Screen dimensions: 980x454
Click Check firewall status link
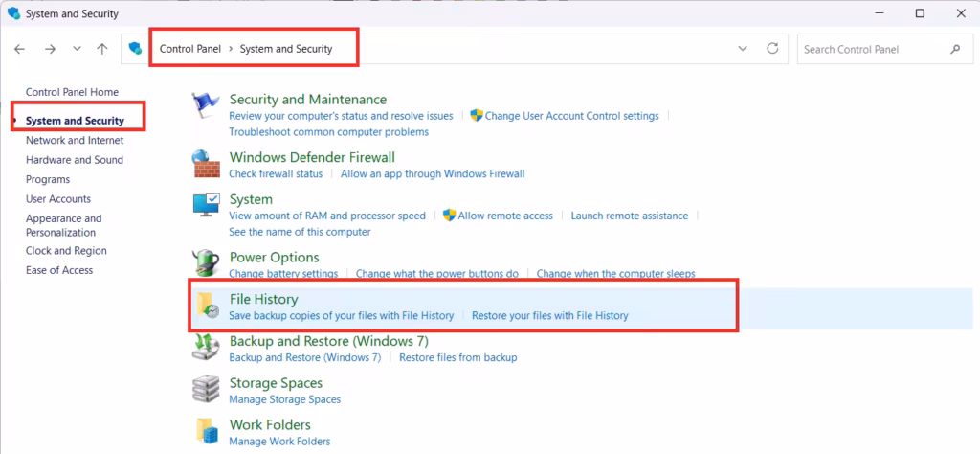coord(276,174)
